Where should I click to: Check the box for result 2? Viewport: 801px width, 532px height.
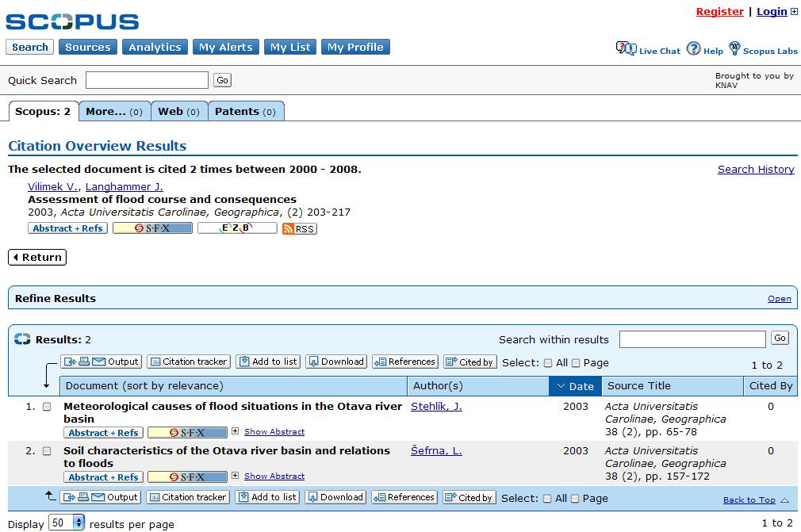47,451
